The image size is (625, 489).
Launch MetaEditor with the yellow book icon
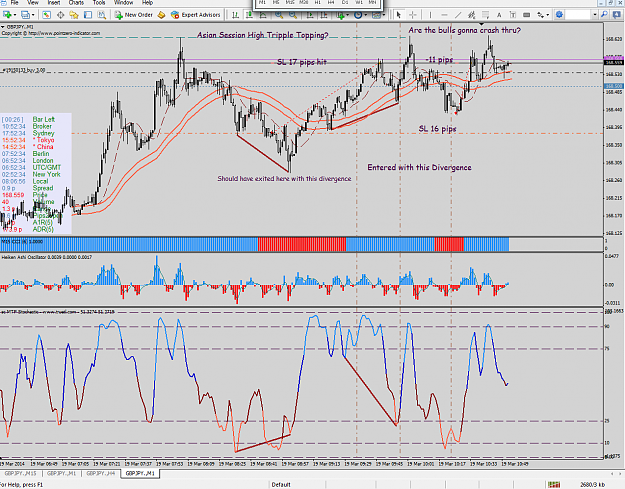coord(161,15)
